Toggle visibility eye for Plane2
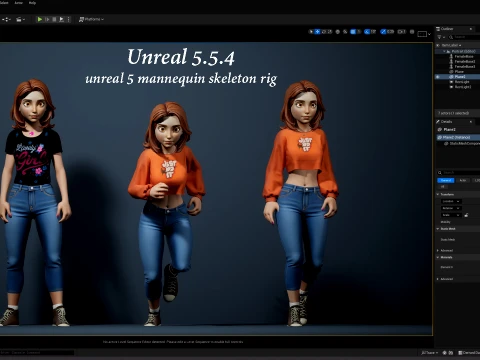Screen dimensions: 480x360 (x=438, y=77)
